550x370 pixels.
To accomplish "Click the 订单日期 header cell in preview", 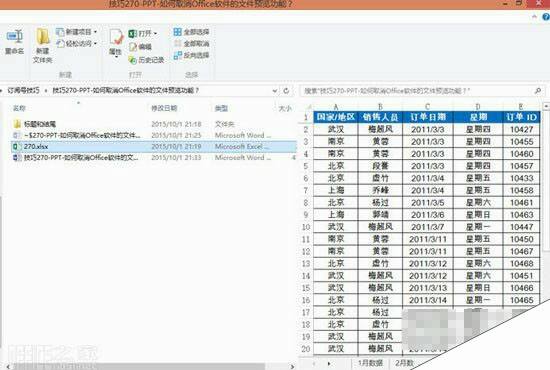I will pos(428,117).
